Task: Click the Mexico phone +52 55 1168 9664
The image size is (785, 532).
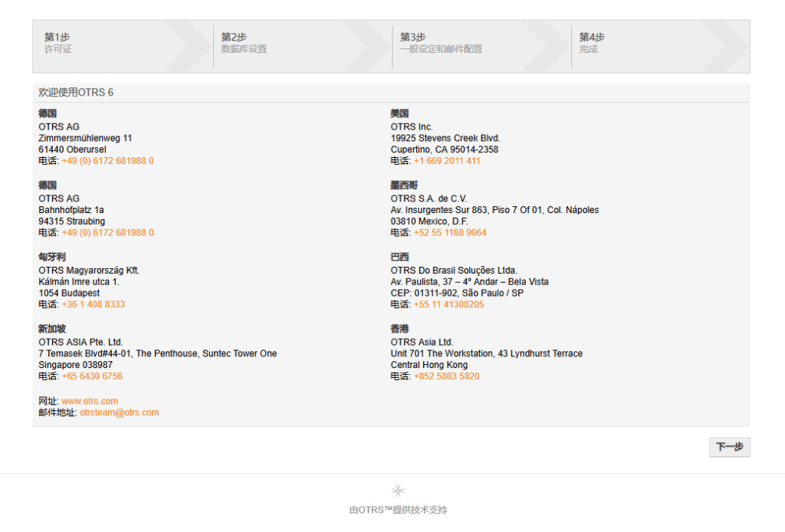Action: click(x=450, y=233)
